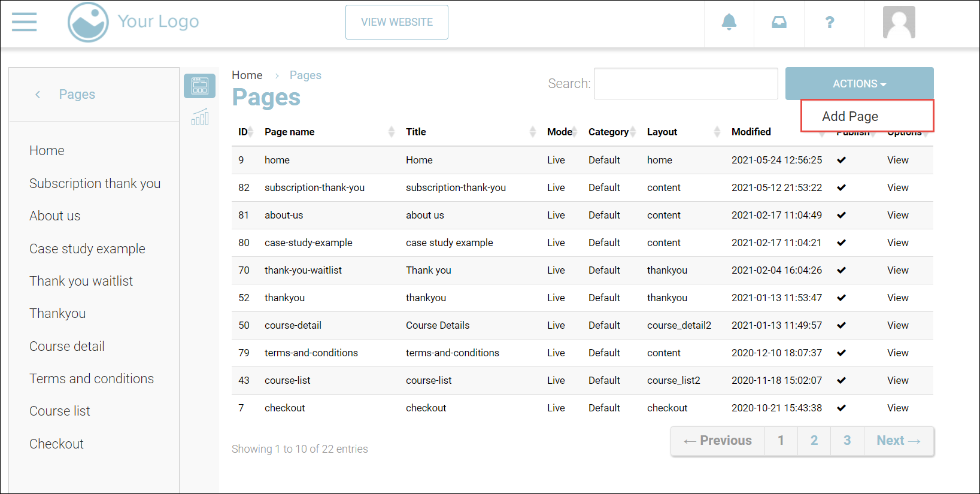Click the VIEW WEBSITE button
Screen dimensions: 980x494
396,22
